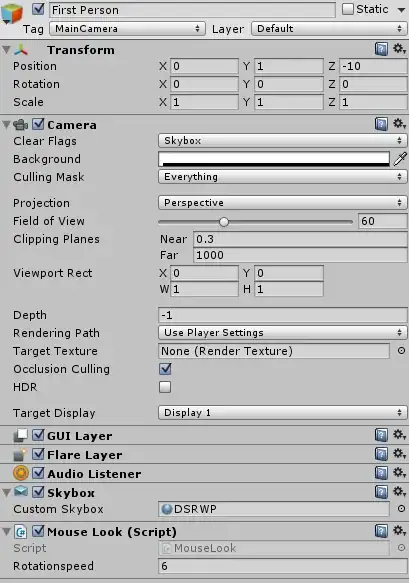The height and width of the screenshot is (583, 409).
Task: Open the Target Texture object picker circle
Action: click(x=401, y=351)
